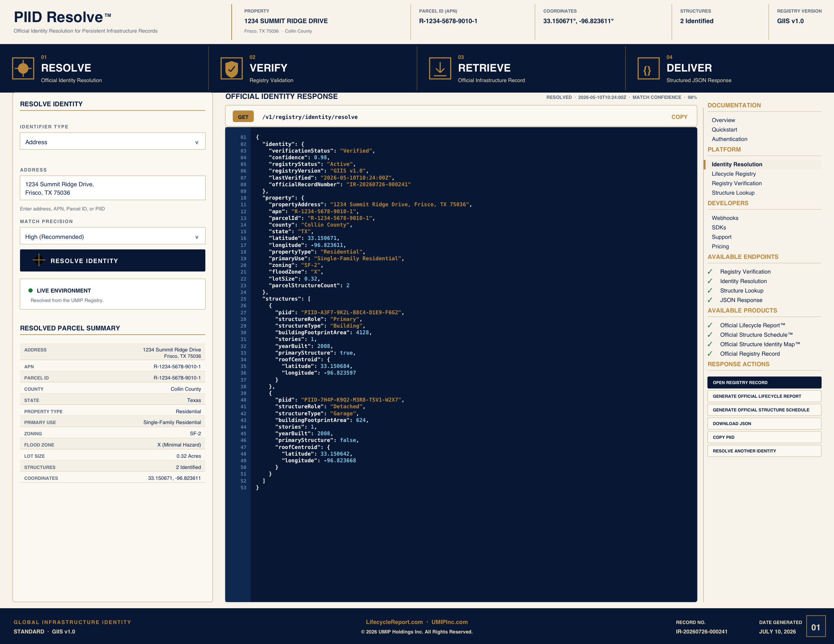Copy the endpoint with COPY button
The height and width of the screenshot is (644, 834).
[x=679, y=117]
